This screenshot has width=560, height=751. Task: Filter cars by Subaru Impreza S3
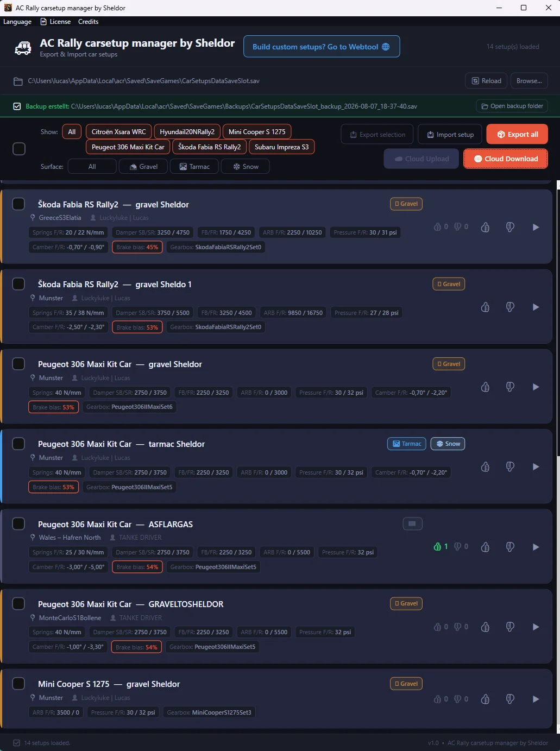pos(281,147)
